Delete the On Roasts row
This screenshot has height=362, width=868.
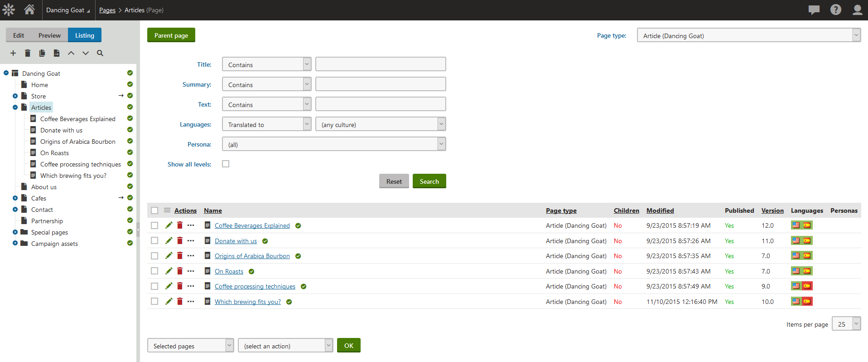(x=180, y=271)
